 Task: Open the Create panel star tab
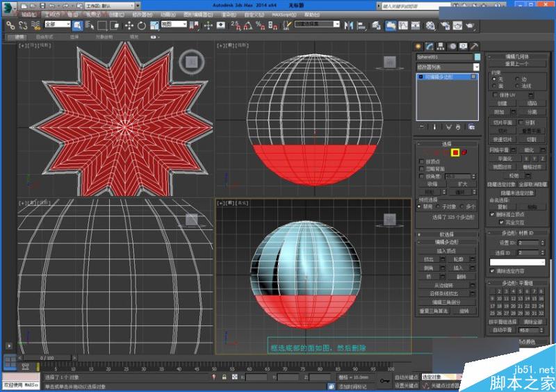(418, 47)
